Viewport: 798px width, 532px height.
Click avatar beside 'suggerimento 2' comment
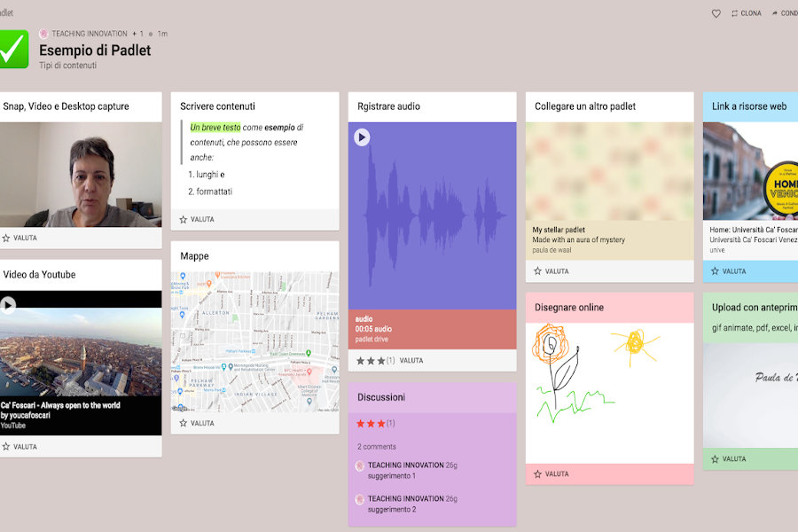[360, 499]
